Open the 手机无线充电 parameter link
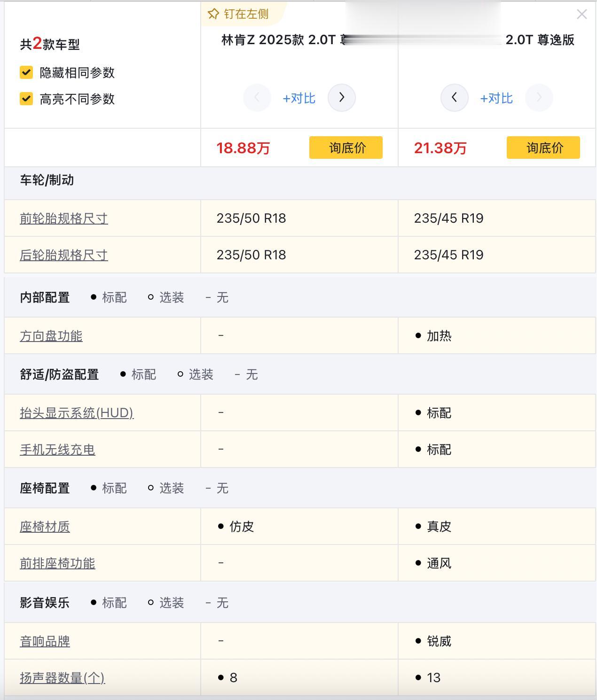This screenshot has height=700, width=597. click(57, 450)
